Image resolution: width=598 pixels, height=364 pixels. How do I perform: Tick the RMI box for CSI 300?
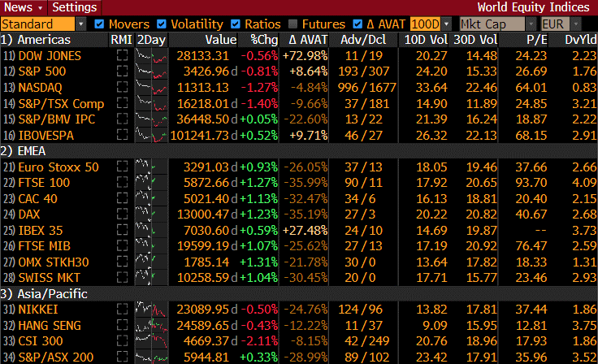pos(122,340)
